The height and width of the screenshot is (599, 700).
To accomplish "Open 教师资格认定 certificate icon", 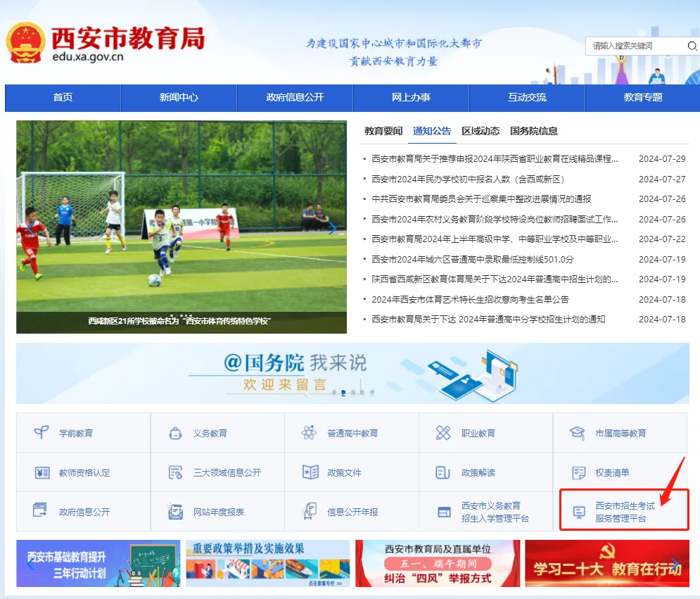I will (x=42, y=472).
